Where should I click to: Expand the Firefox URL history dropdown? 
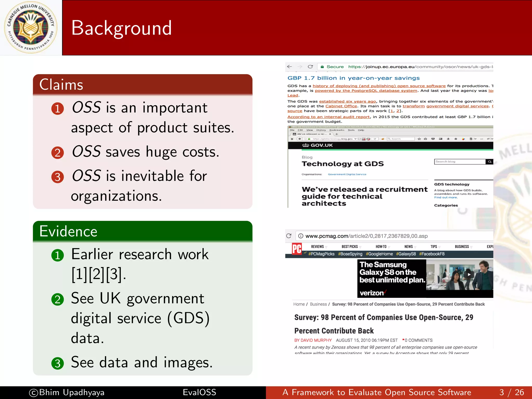355,139
